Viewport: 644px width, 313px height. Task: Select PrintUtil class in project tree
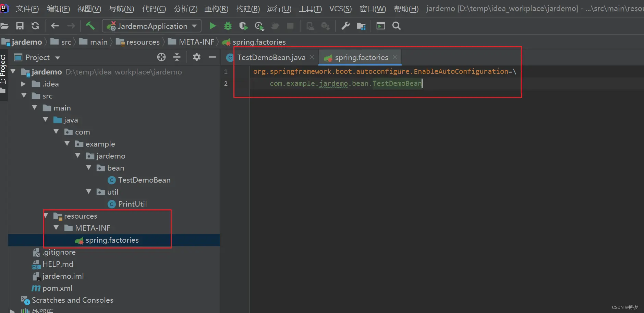pyautogui.click(x=132, y=204)
